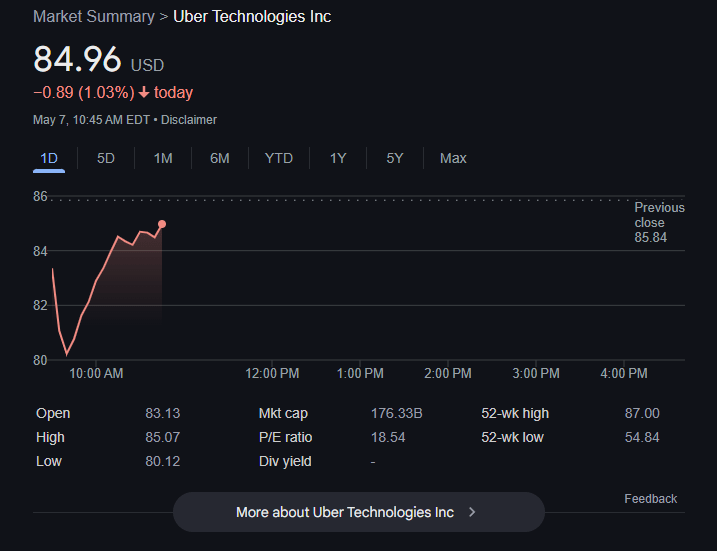717x551 pixels.
Task: Select the Max time range tab
Action: tap(453, 159)
